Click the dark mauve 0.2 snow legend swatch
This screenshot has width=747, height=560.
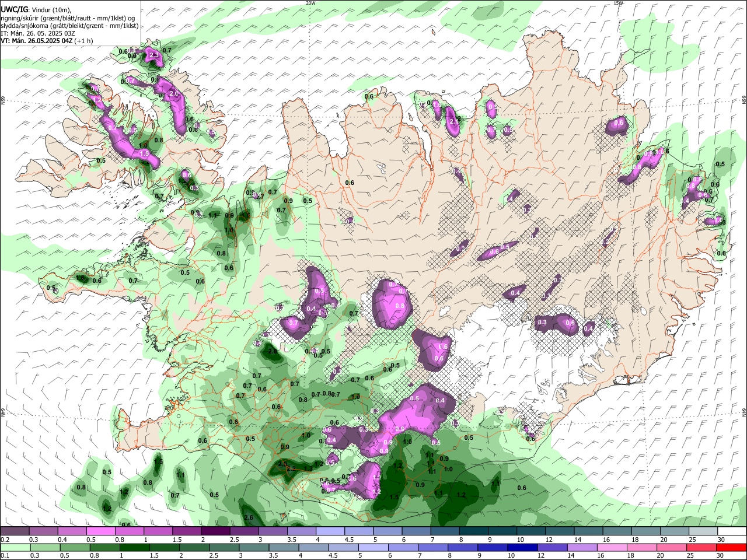15,531
